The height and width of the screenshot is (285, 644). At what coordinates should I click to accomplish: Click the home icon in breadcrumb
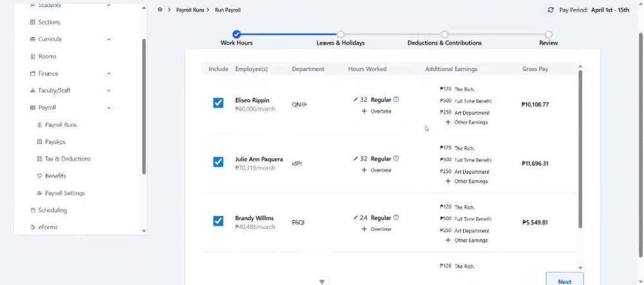[x=160, y=10]
